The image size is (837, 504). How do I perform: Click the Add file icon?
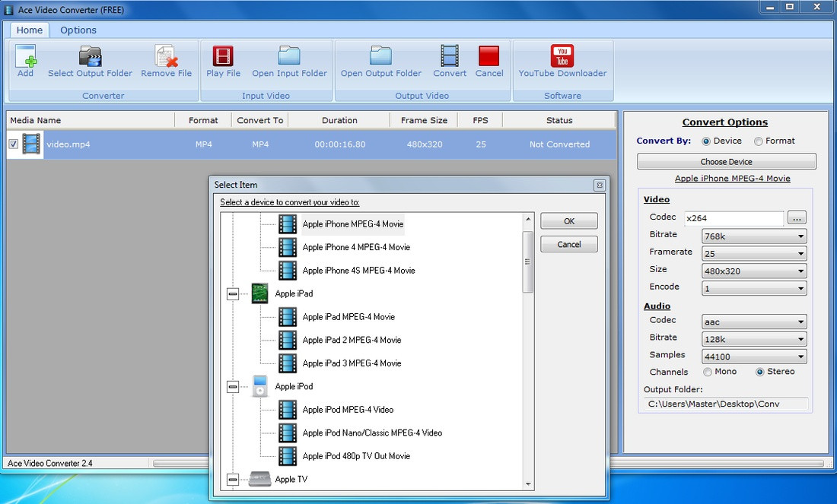25,56
